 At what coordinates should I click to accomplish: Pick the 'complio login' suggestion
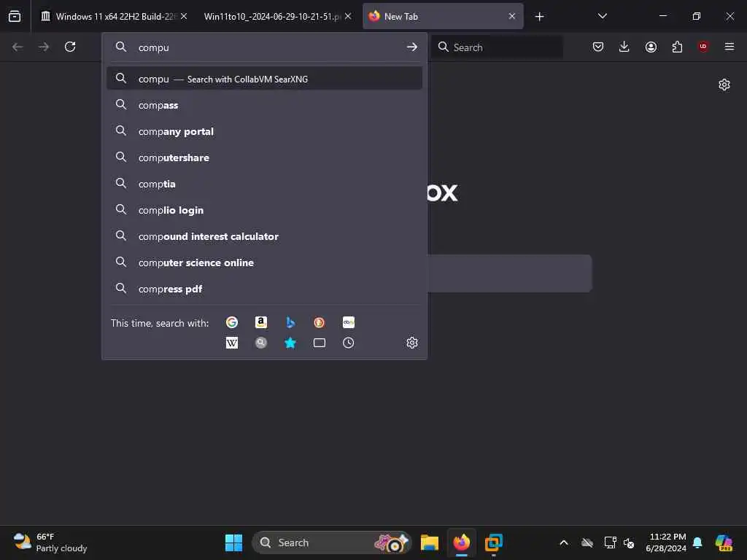click(264, 210)
